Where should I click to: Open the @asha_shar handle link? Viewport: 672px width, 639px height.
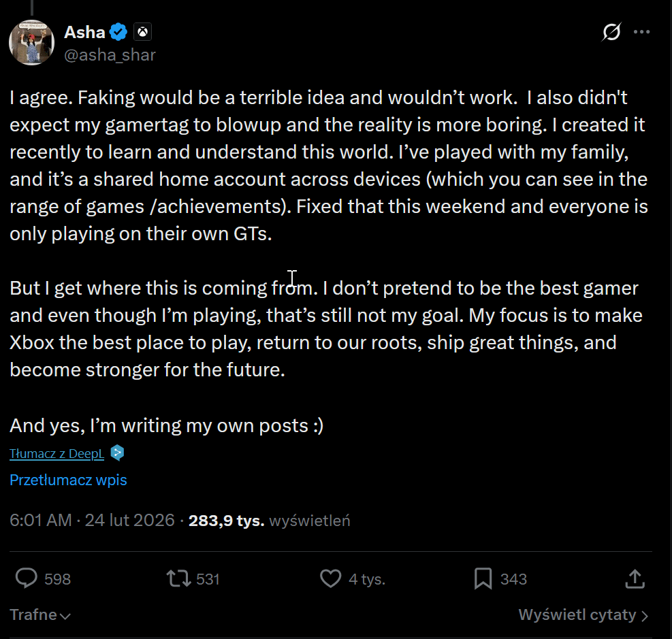(110, 55)
